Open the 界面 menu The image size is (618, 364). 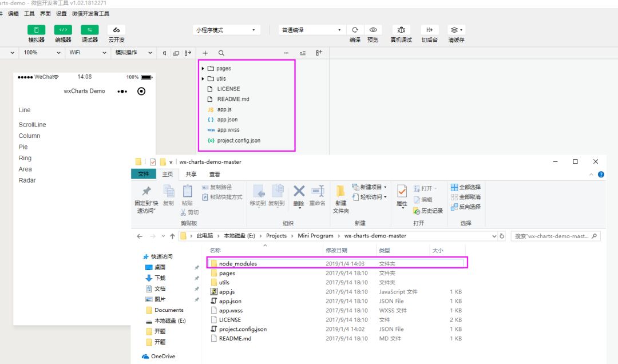[x=45, y=13]
